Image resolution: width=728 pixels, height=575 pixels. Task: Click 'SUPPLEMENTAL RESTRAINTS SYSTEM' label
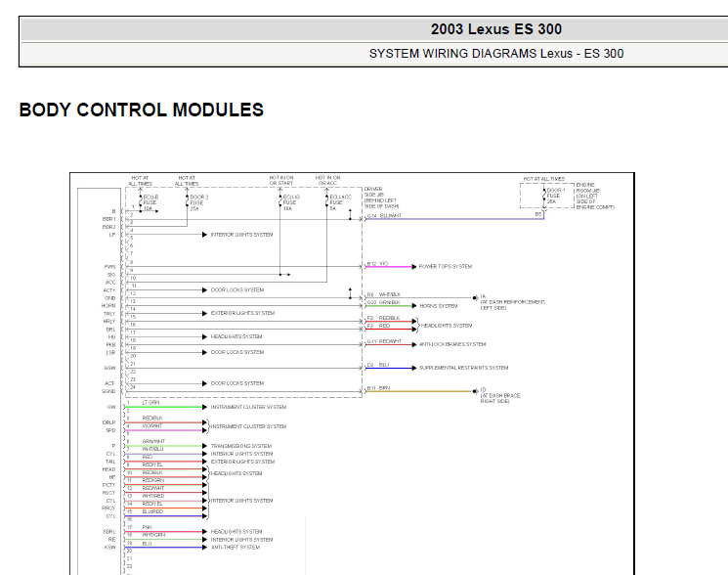pyautogui.click(x=463, y=368)
